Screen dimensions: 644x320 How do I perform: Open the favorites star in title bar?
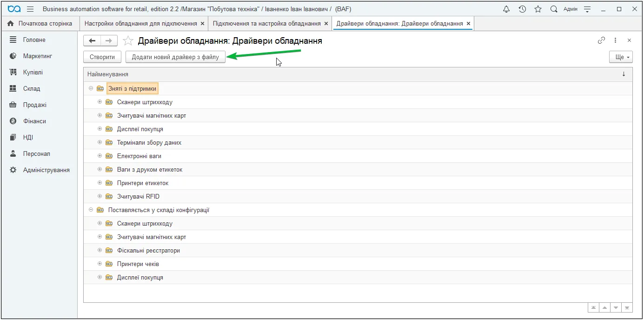tap(538, 9)
